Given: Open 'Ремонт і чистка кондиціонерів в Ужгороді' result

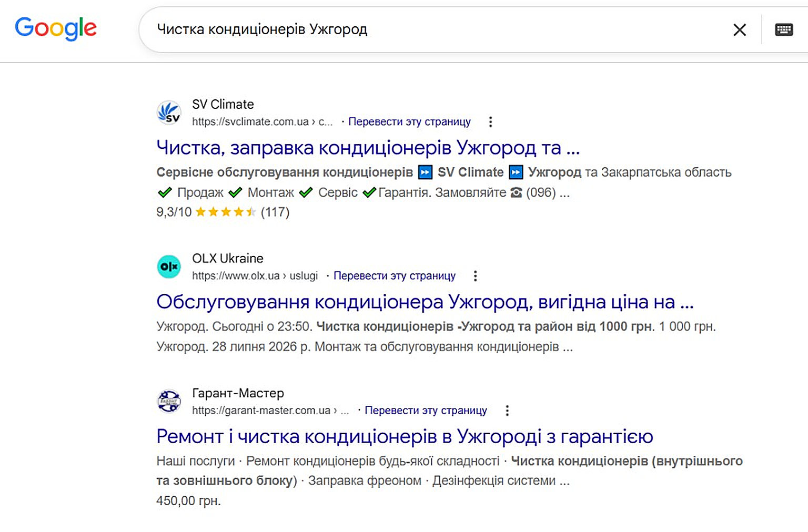Looking at the screenshot, I should coord(405,436).
